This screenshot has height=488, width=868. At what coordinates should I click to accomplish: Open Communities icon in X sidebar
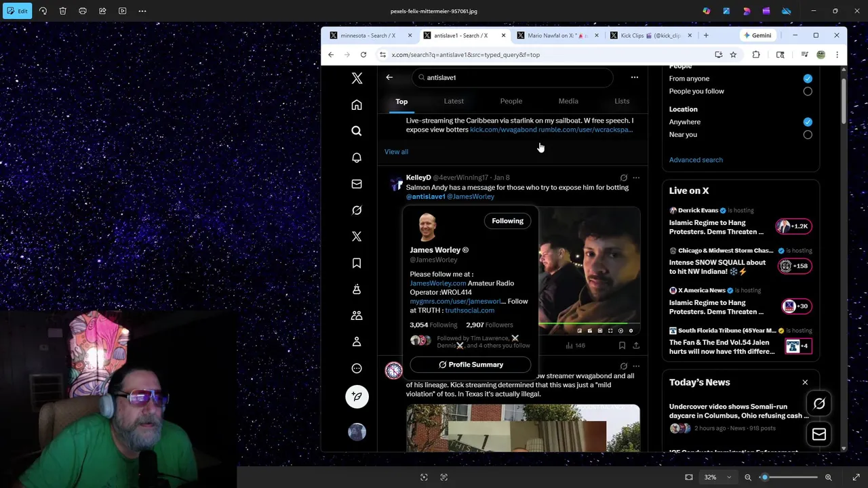point(357,316)
